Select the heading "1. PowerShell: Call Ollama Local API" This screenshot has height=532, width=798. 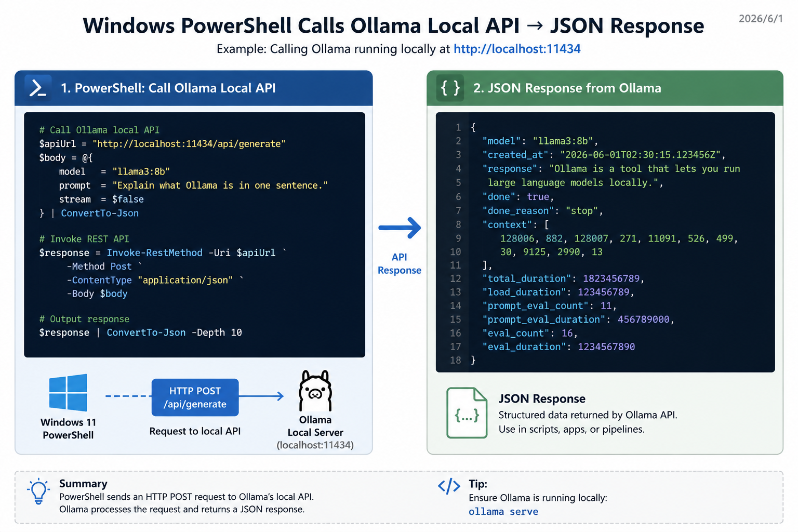168,88
